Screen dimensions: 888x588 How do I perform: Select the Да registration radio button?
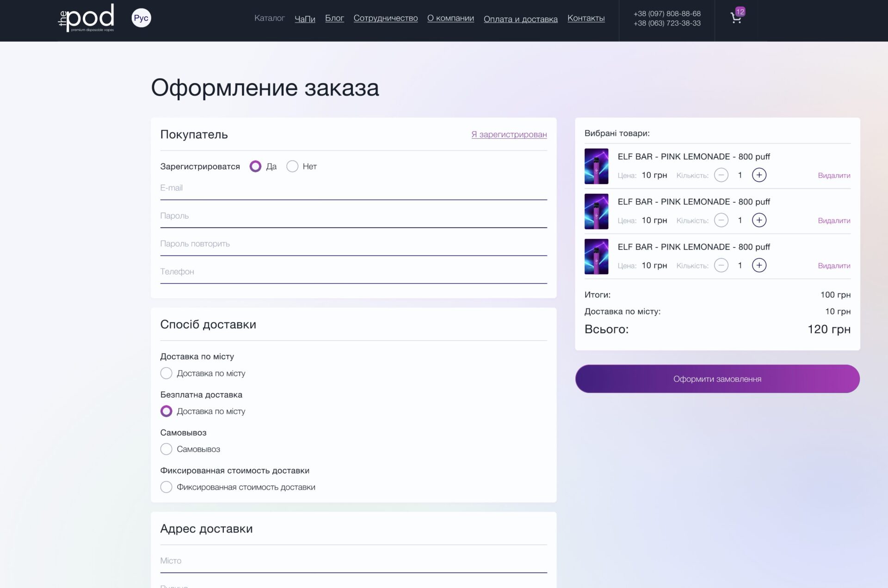(255, 166)
